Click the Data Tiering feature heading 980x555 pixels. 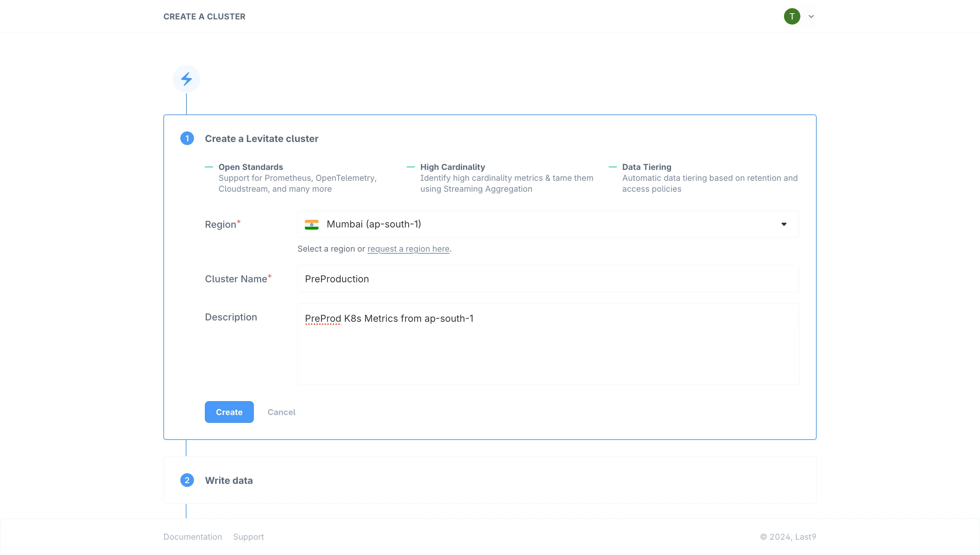pos(646,167)
